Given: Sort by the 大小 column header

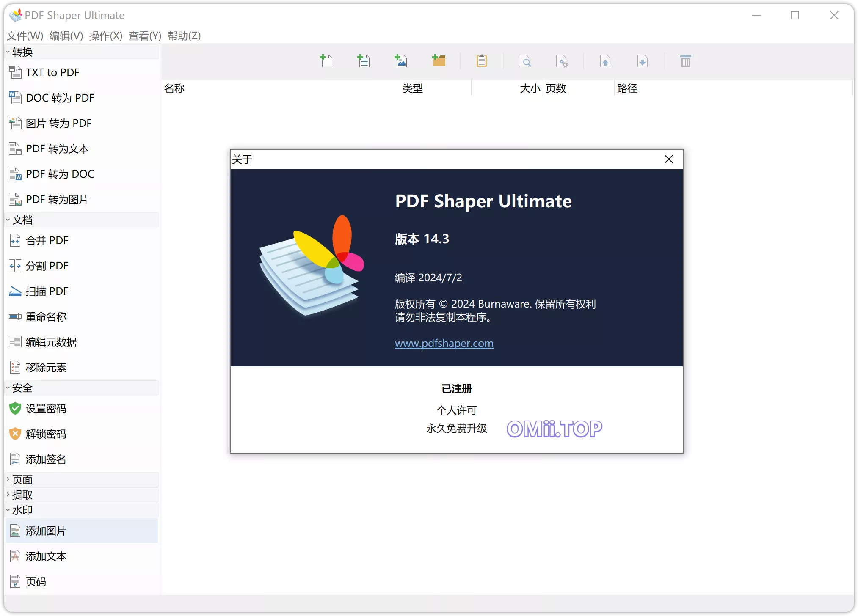Looking at the screenshot, I should 507,88.
